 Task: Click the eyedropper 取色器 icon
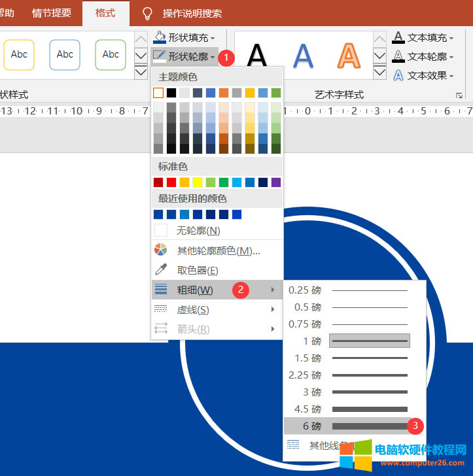pos(160,269)
